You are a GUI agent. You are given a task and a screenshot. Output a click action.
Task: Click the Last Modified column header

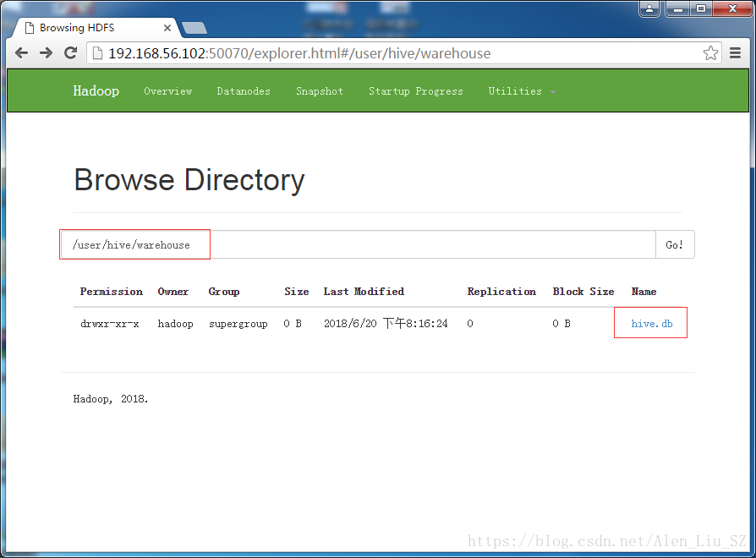(364, 292)
